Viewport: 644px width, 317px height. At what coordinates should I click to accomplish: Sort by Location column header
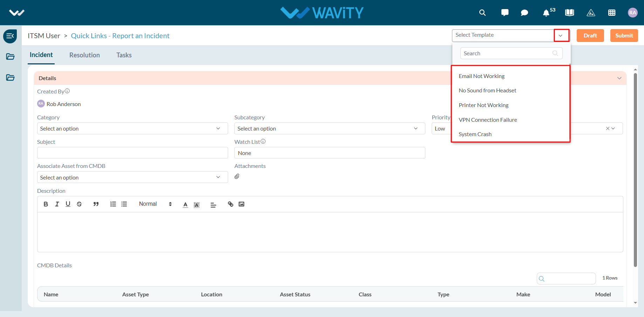point(212,294)
